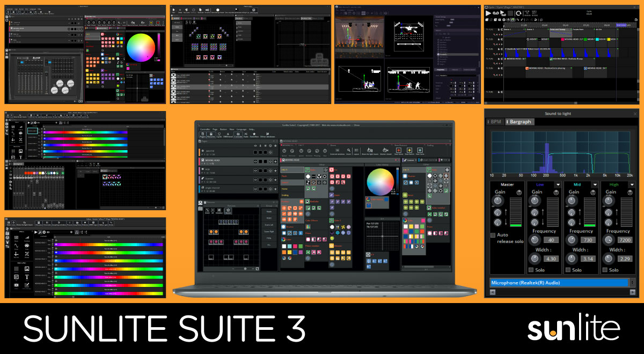Image resolution: width=644 pixels, height=354 pixels.
Task: Select the Console toolbar icon
Action: click(238, 134)
